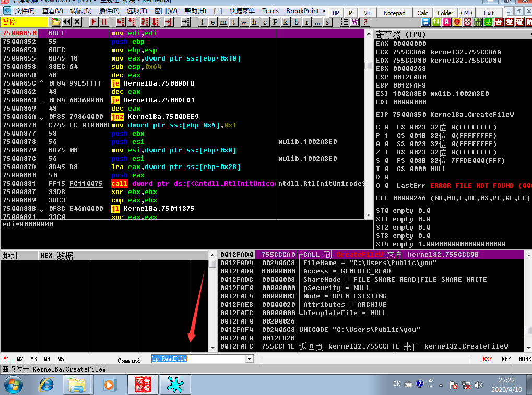
Task: Click the green binary 010101 icon
Action: (x=478, y=22)
